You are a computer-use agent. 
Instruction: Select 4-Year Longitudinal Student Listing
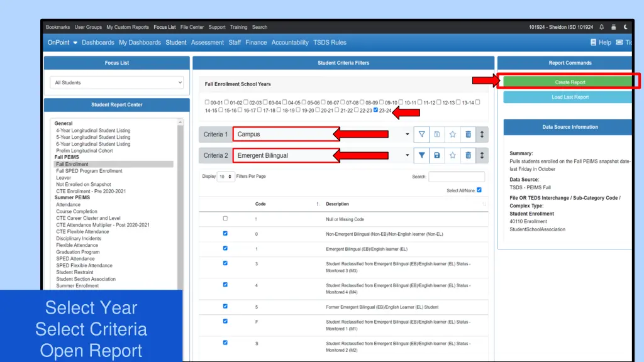93,131
